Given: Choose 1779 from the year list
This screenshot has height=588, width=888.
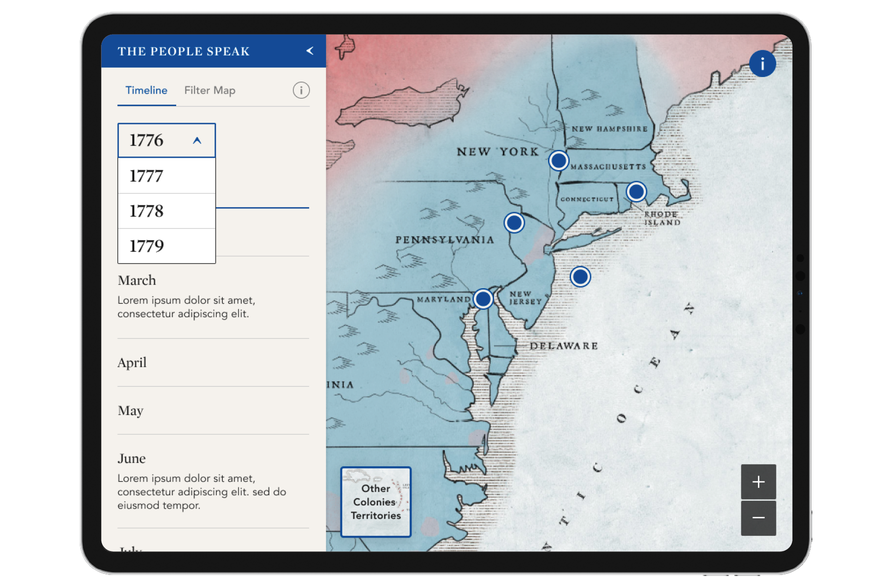Looking at the screenshot, I should [x=167, y=246].
